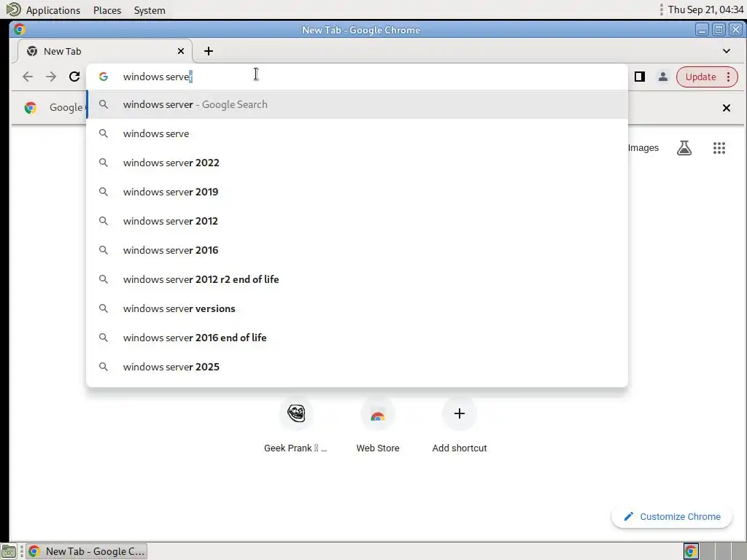Select 'windows server - Google Search' suggestion
The width and height of the screenshot is (747, 560).
357,104
